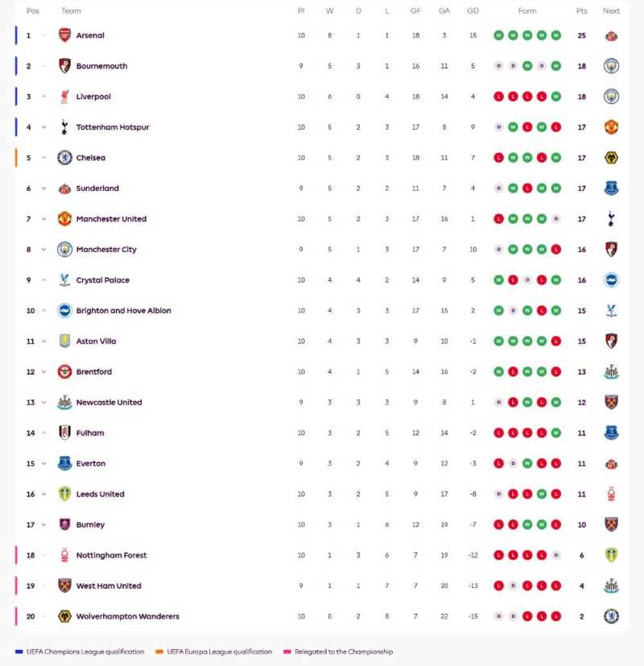The width and height of the screenshot is (644, 666).
Task: Click Arsenal's most recent W form badge
Action: (555, 35)
